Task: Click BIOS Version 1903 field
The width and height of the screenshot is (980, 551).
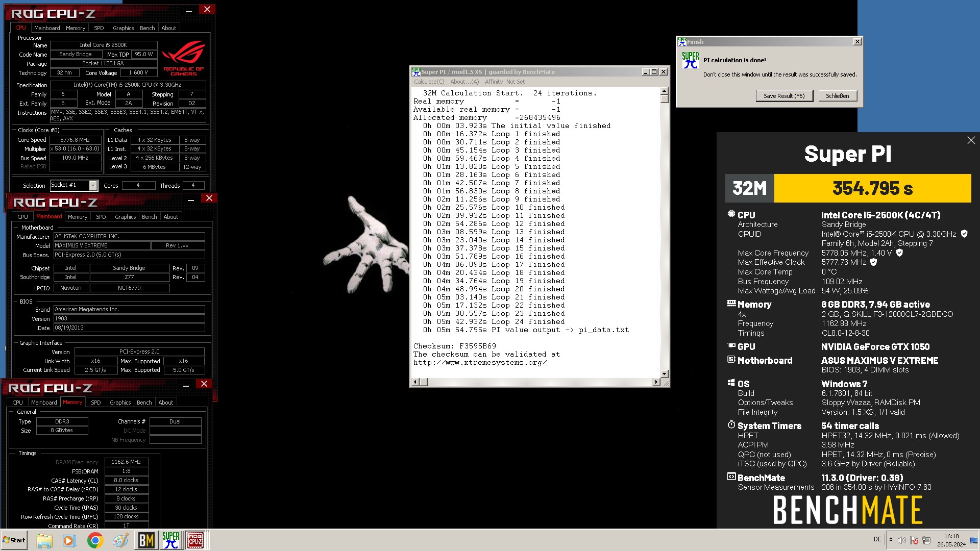Action: point(129,318)
